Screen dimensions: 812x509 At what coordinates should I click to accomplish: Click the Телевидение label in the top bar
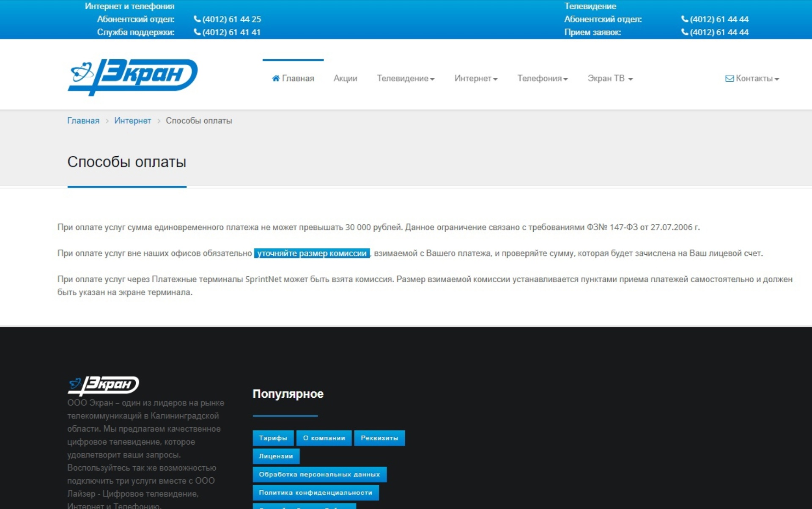point(590,6)
